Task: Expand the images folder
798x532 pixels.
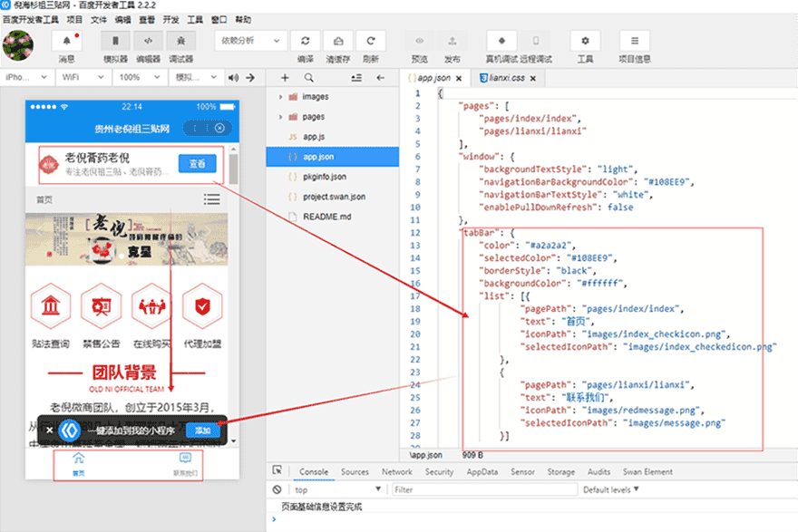Action: click(x=280, y=97)
